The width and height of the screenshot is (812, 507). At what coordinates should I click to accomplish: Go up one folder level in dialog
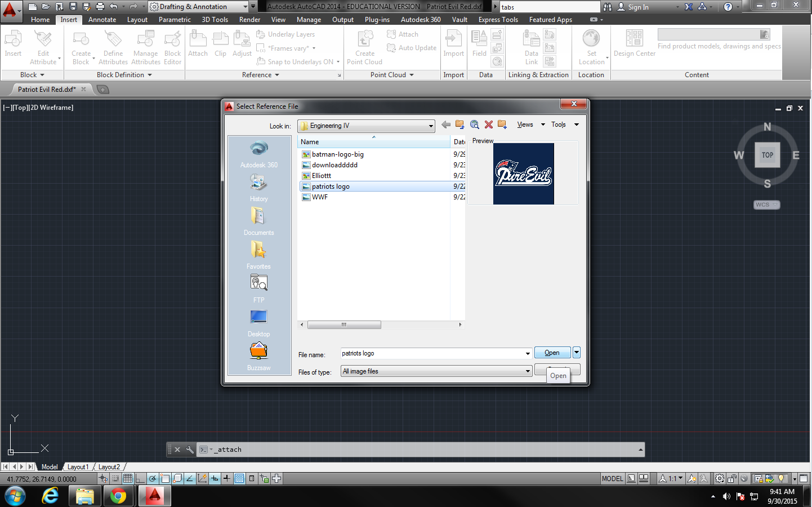460,124
